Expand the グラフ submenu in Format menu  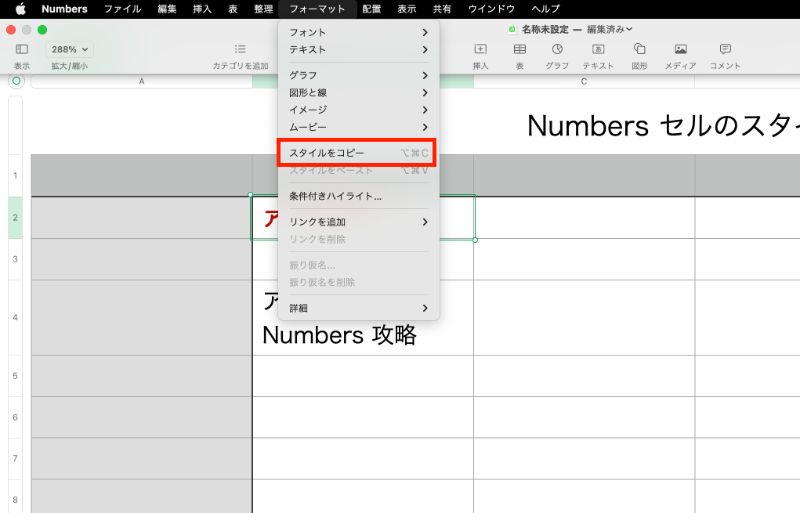point(358,75)
